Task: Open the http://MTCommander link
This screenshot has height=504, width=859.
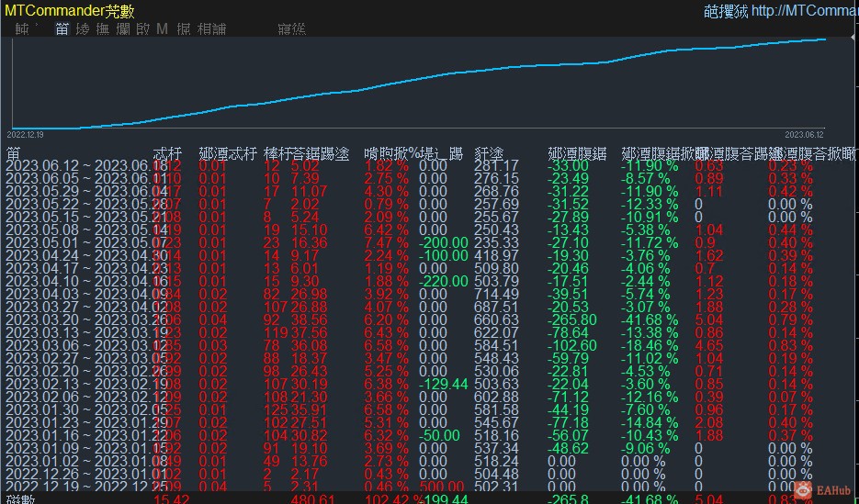Action: pos(804,10)
